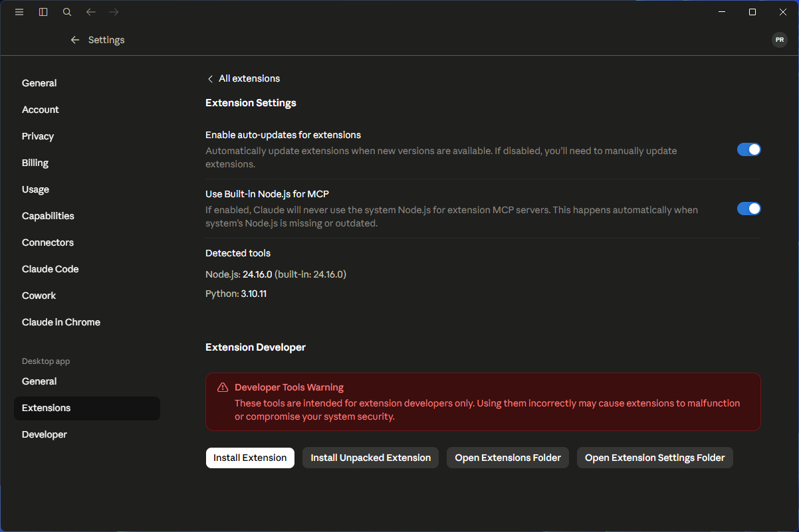Open the Connectors section
The height and width of the screenshot is (532, 799).
pos(87,242)
